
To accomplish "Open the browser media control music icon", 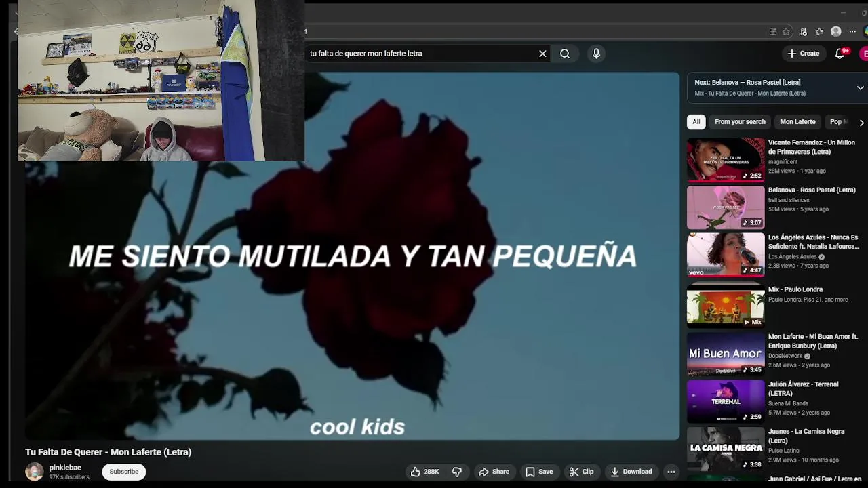I will pyautogui.click(x=803, y=31).
